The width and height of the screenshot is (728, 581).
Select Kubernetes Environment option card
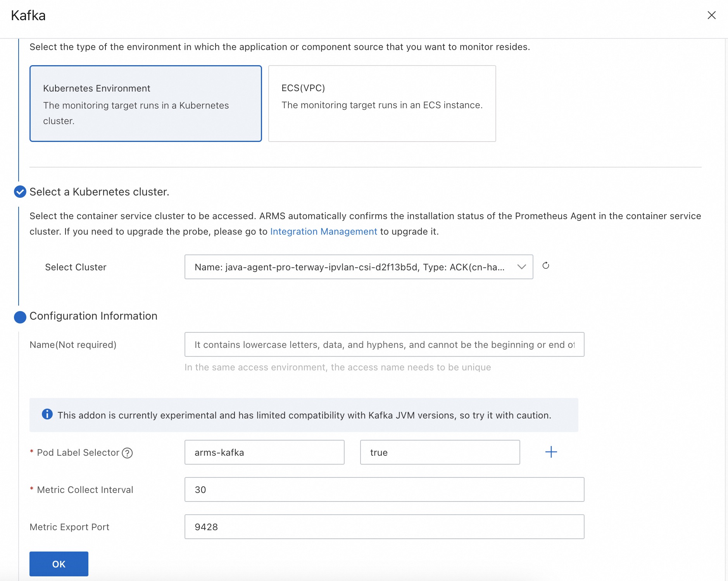(x=145, y=104)
